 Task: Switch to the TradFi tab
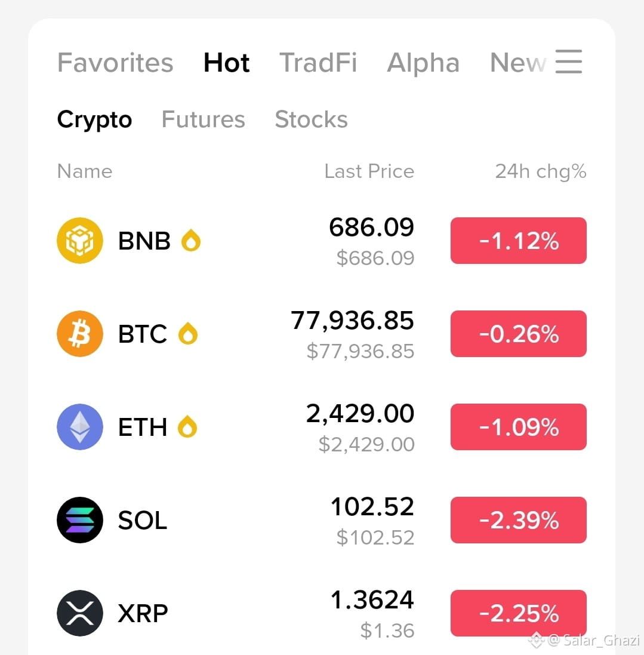coord(318,63)
